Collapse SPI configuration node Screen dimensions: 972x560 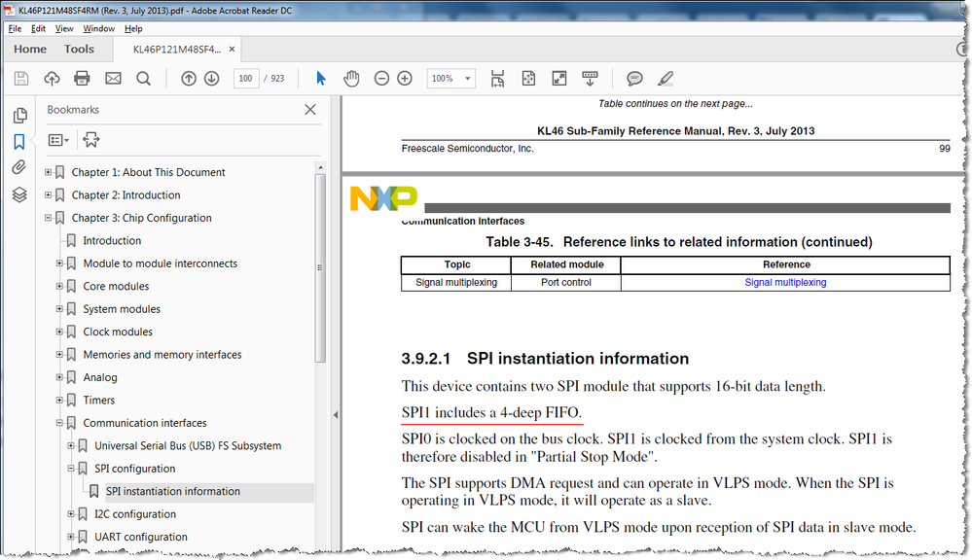coord(71,469)
